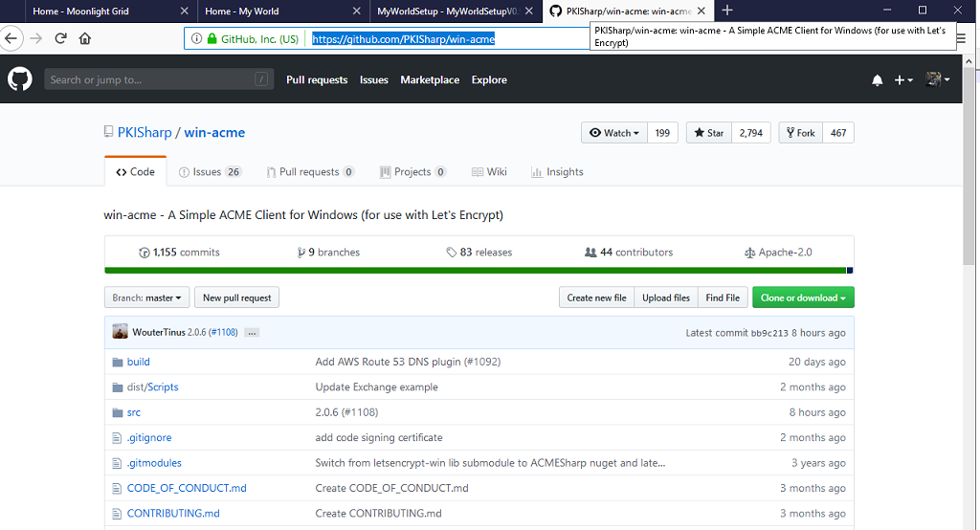This screenshot has height=530, width=980.
Task: Expand commit message ellipsis
Action: [x=252, y=333]
